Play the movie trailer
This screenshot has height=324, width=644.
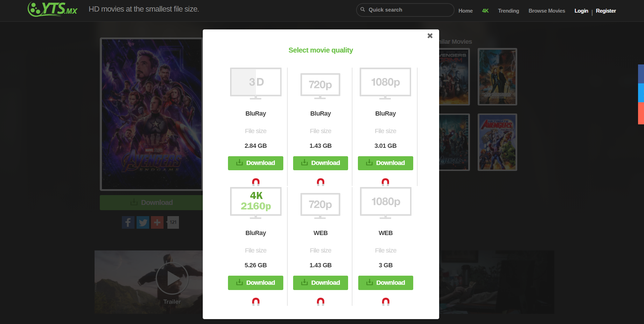[172, 279]
